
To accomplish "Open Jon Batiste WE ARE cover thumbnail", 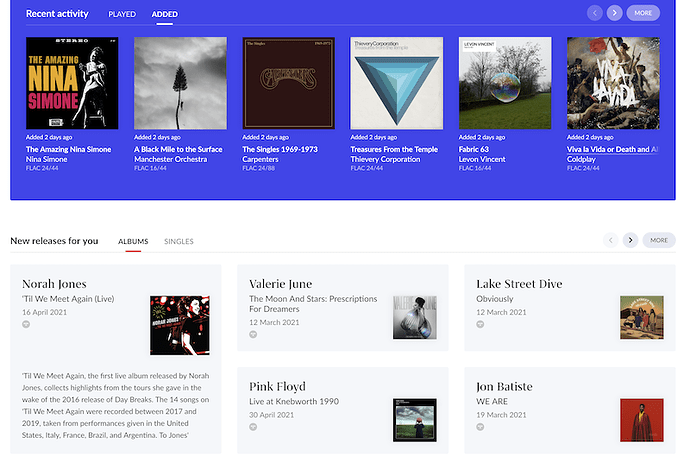I will (x=642, y=420).
